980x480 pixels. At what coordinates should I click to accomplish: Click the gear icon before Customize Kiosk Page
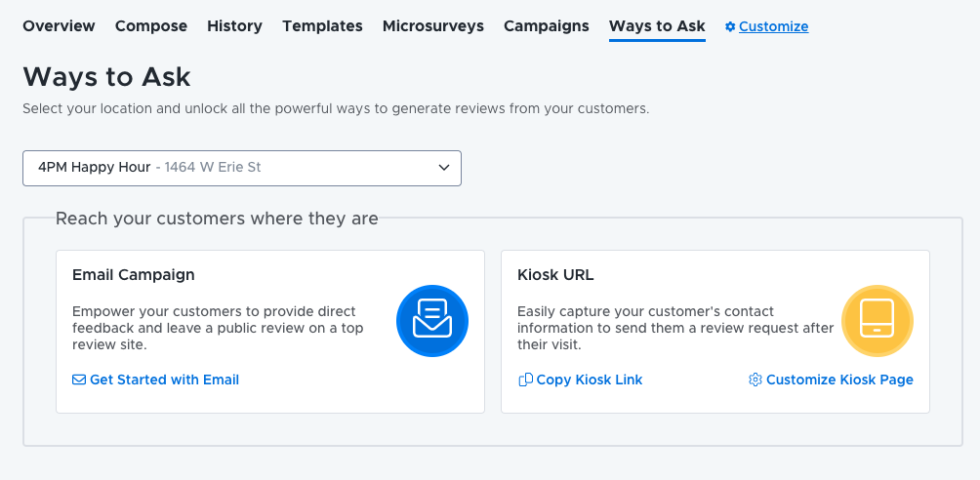coord(755,380)
